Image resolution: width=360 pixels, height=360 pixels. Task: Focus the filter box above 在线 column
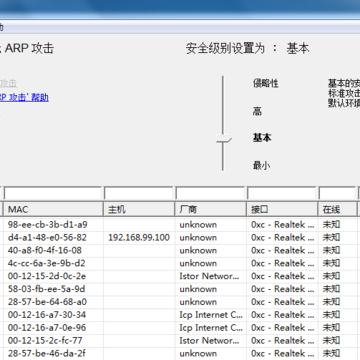click(337, 193)
